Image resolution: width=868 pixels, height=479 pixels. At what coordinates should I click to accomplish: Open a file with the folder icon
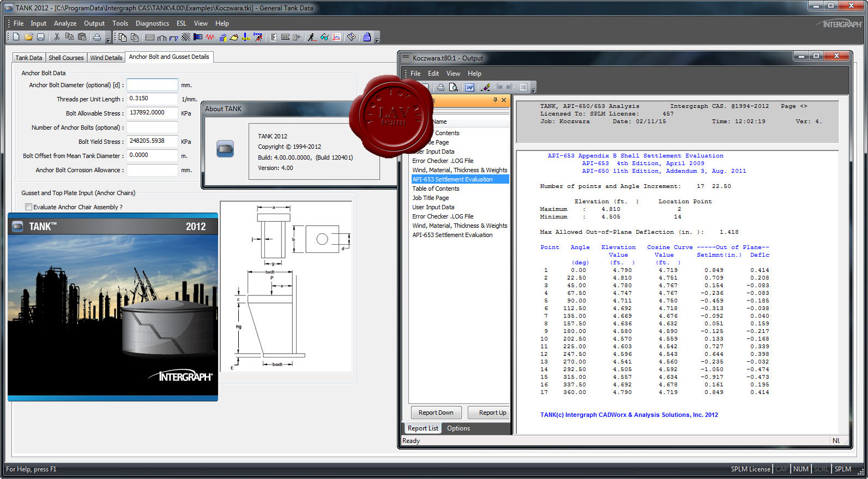[x=29, y=37]
